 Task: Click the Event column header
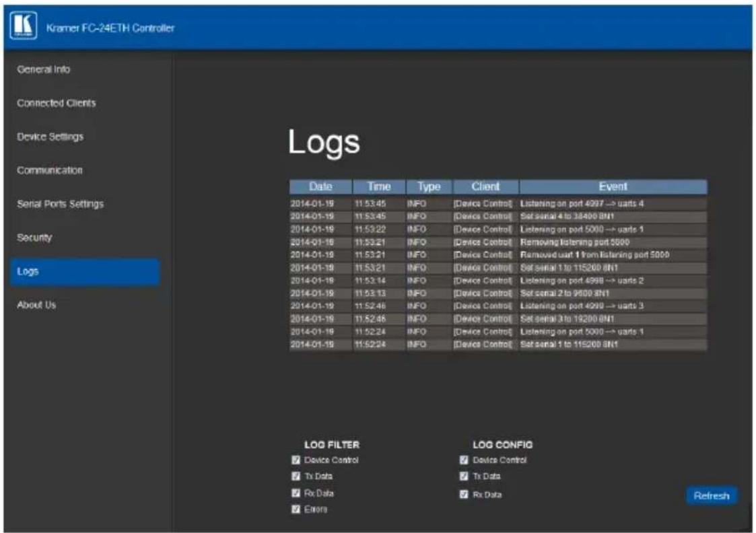613,186
